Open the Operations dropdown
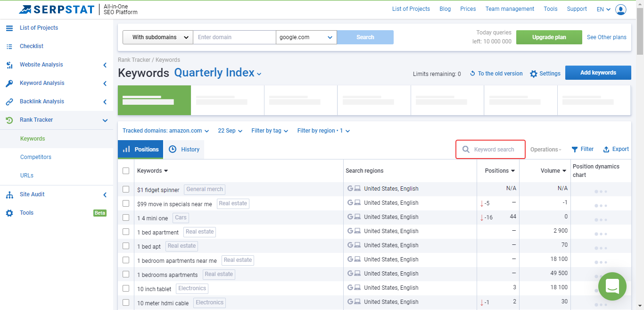The height and width of the screenshot is (310, 644). point(546,150)
